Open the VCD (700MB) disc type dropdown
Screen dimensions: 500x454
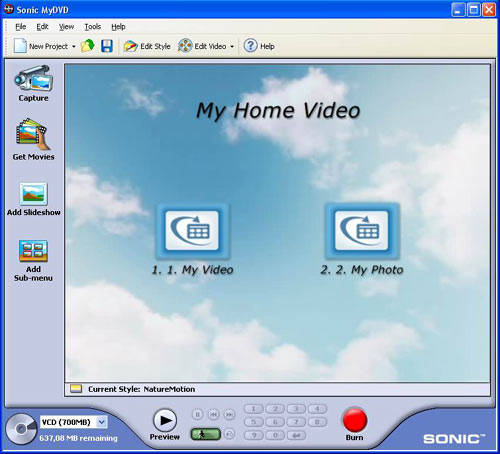click(73, 422)
